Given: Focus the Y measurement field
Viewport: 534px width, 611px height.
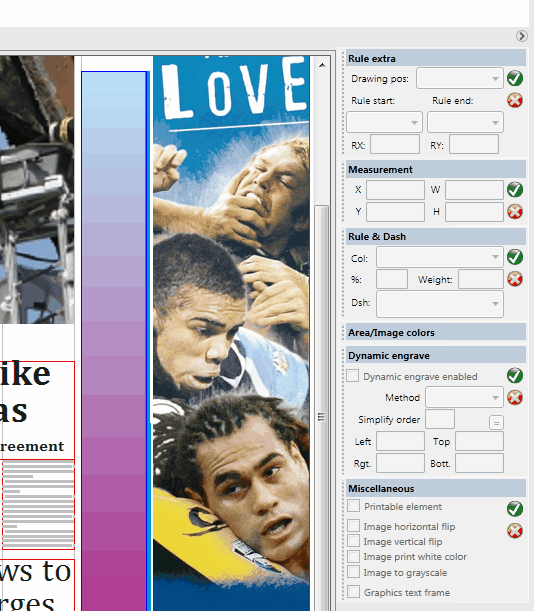Looking at the screenshot, I should pos(395,212).
